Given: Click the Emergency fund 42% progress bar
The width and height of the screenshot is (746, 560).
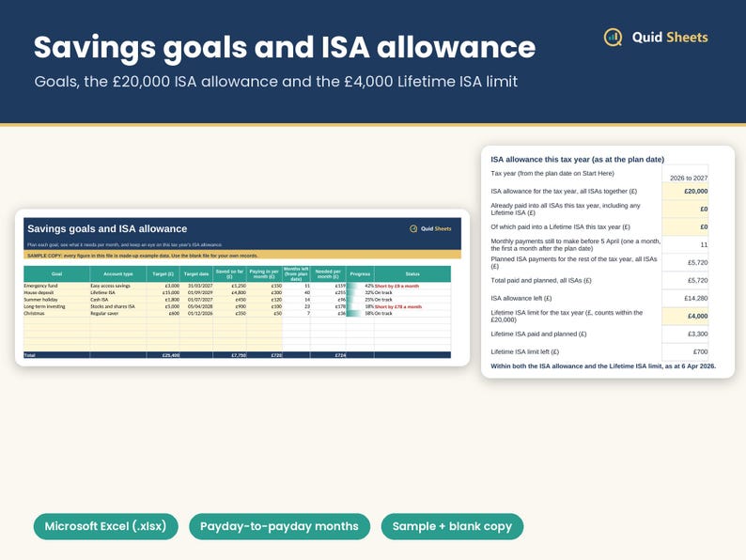Looking at the screenshot, I should pyautogui.click(x=360, y=286).
